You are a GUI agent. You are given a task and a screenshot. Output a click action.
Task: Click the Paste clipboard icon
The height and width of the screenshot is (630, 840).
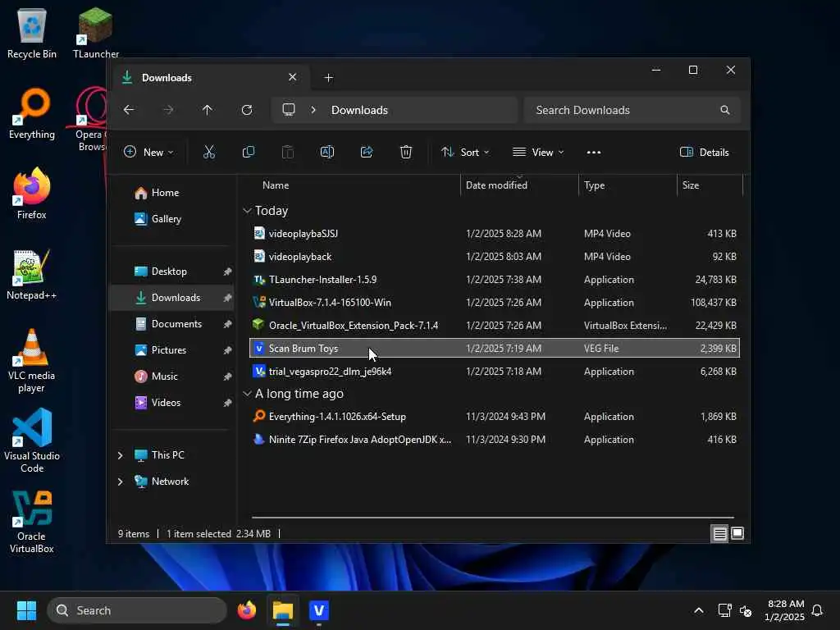(288, 152)
